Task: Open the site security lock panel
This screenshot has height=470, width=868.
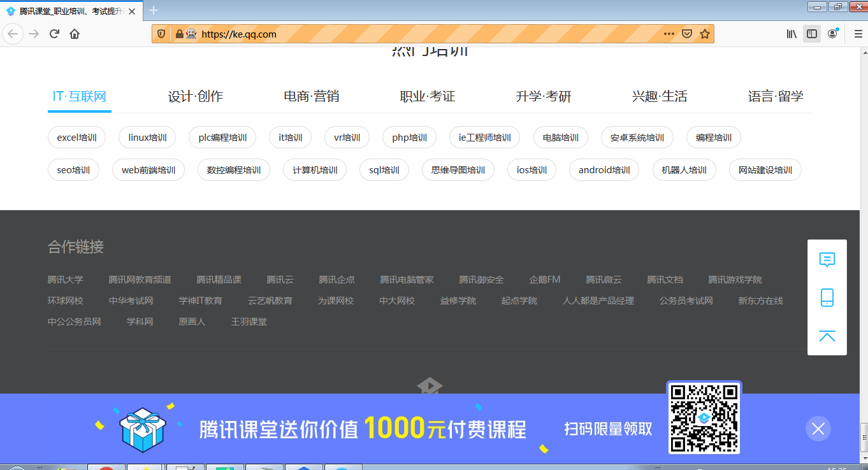Action: click(x=179, y=34)
